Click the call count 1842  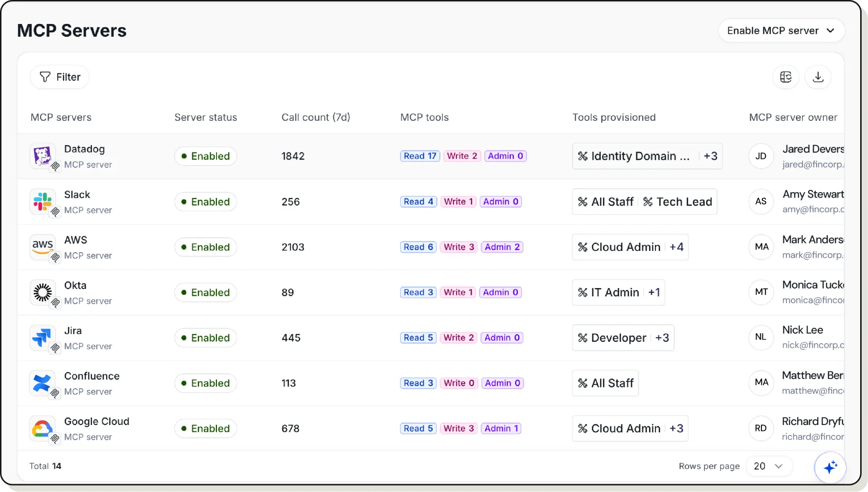(x=293, y=156)
